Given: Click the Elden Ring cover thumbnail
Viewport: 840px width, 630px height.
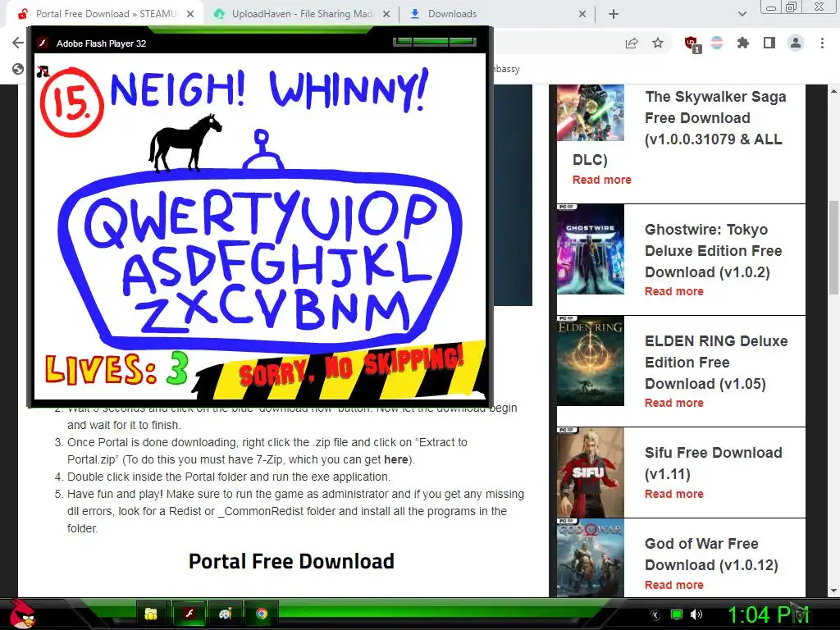Looking at the screenshot, I should pos(591,361).
